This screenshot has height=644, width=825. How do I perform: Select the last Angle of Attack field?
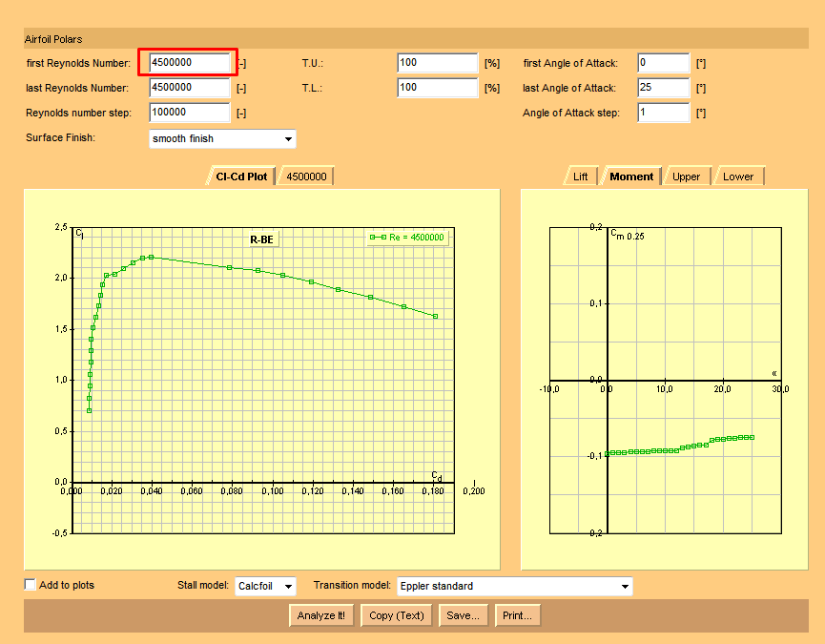[663, 88]
